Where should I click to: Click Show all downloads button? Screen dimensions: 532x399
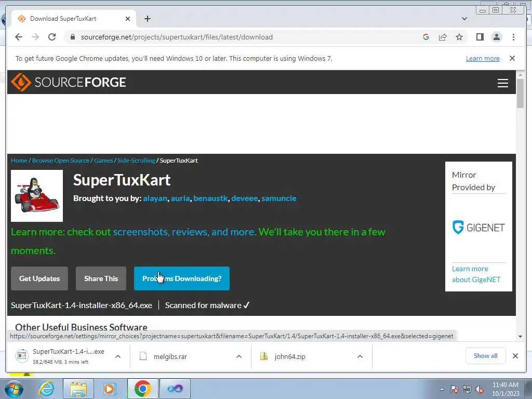486,356
